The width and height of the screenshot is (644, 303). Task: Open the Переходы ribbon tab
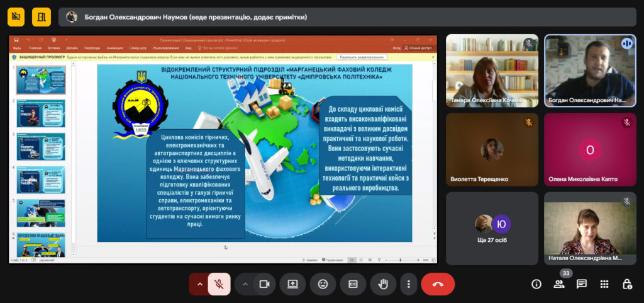(x=92, y=48)
